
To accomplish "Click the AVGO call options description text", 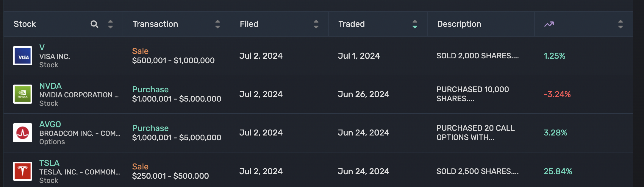I will click(x=476, y=133).
